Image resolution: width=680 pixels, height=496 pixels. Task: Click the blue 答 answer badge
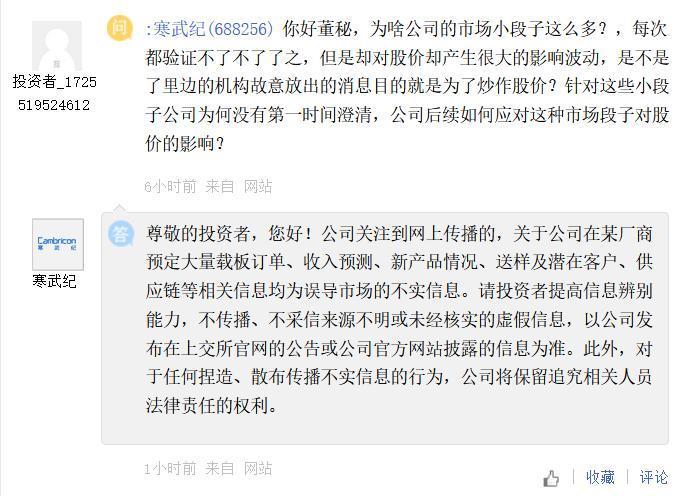(x=121, y=234)
